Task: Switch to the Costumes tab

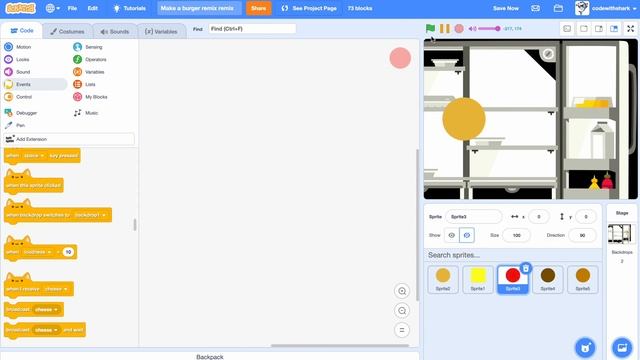Action: pos(67,31)
